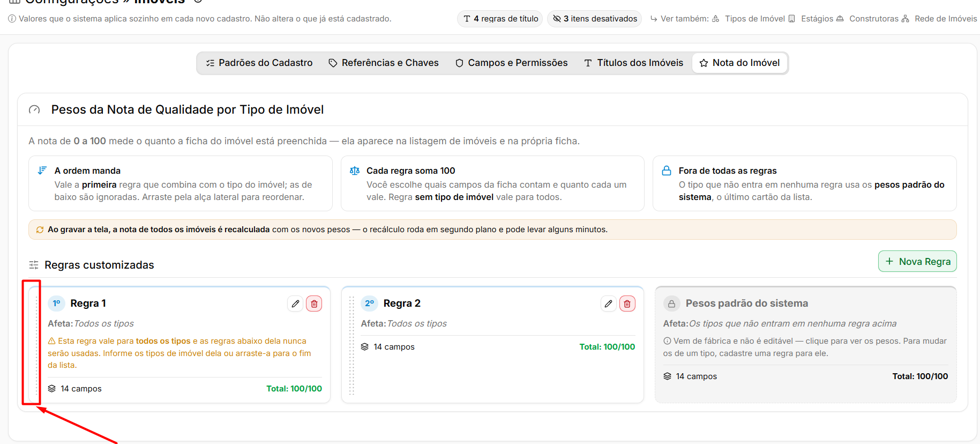The height and width of the screenshot is (444, 980).
Task: Click the 2º position badge on Regra 2
Action: pos(369,304)
